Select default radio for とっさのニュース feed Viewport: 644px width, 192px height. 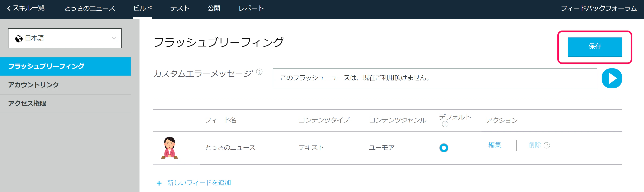[444, 148]
